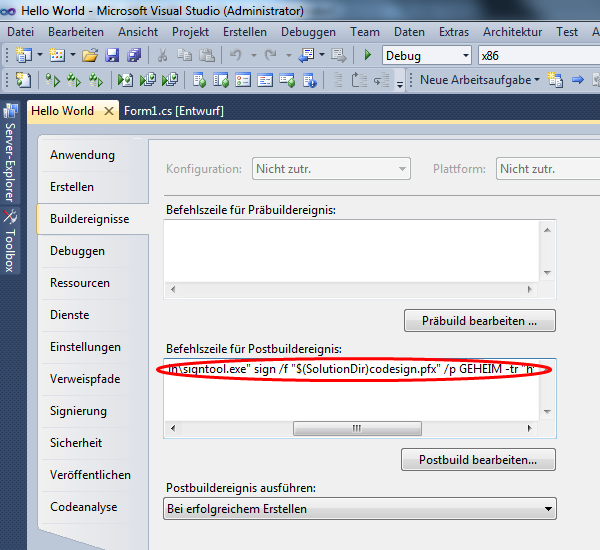The width and height of the screenshot is (600, 550).
Task: Open the Toolbox side panel
Action: pos(10,240)
